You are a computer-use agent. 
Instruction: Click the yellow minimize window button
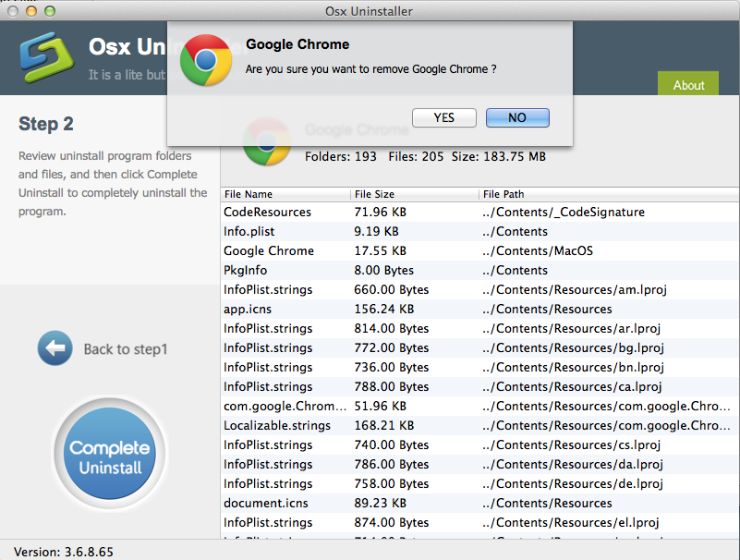pos(30,11)
